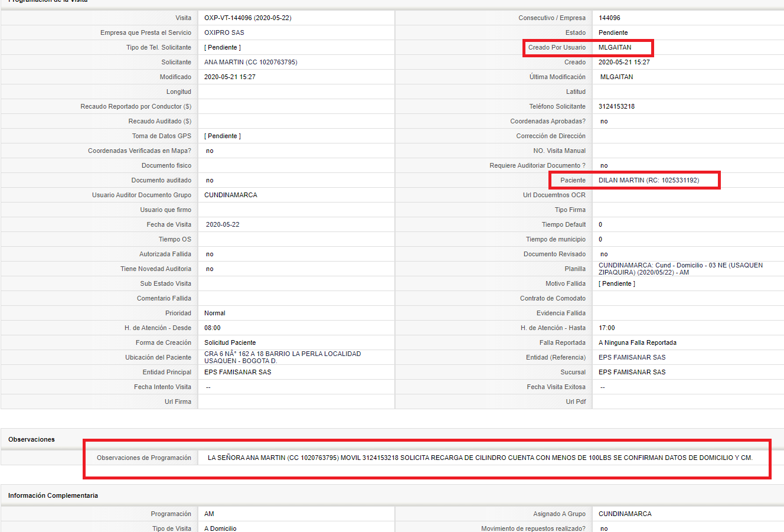Viewport: 784px width, 532px height.
Task: Click the Motivo Fallida Pendiente value
Action: point(617,283)
